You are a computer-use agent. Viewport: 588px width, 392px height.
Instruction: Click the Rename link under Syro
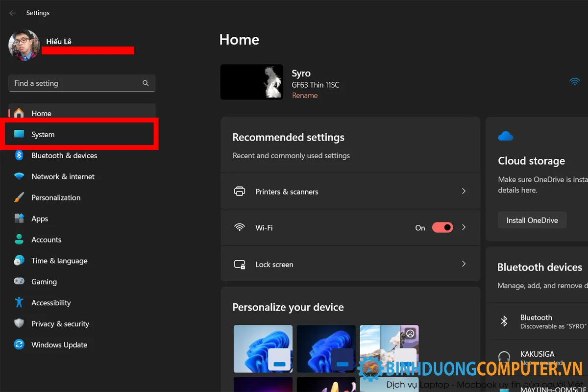pos(305,96)
